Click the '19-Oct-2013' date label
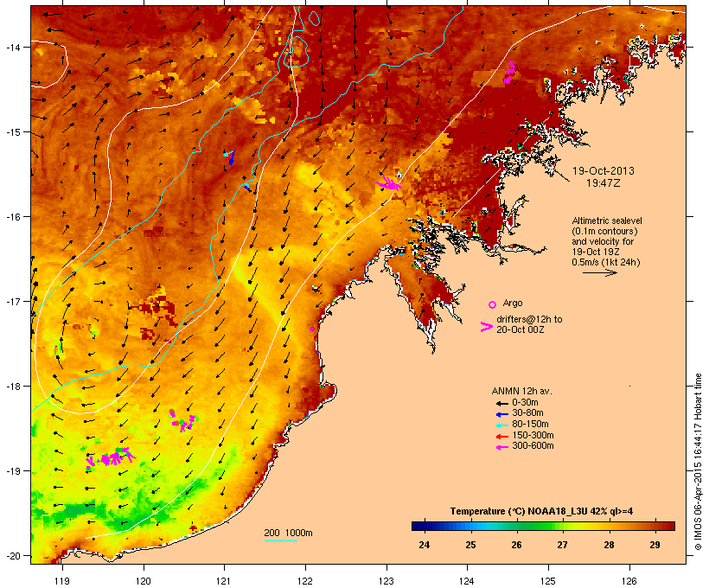This screenshot has height=588, width=709. click(x=604, y=171)
